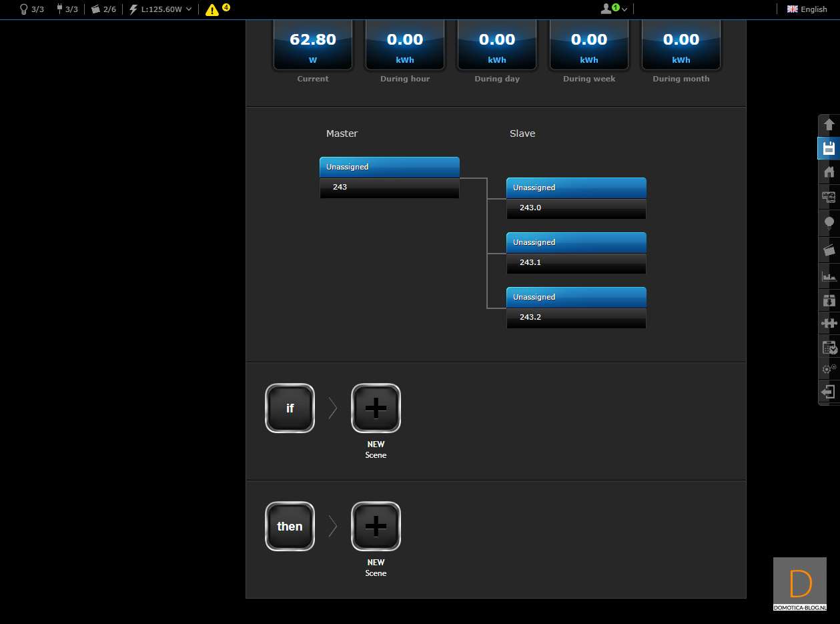Viewport: 840px width, 624px height.
Task: Open the English language selector
Action: tap(807, 9)
